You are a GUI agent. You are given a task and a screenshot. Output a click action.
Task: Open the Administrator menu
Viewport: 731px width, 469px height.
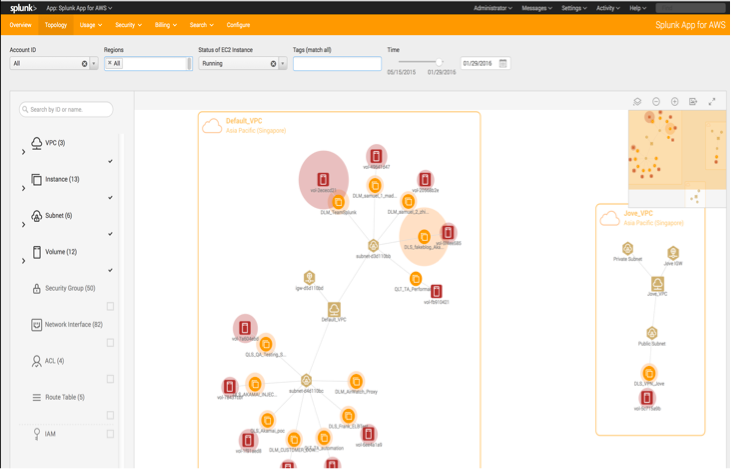pos(493,8)
